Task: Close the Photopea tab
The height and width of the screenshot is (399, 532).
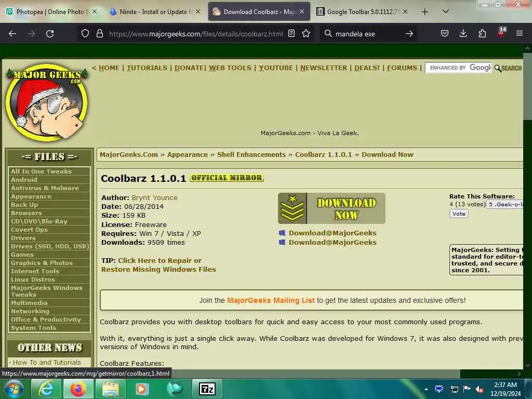Action: (95, 12)
